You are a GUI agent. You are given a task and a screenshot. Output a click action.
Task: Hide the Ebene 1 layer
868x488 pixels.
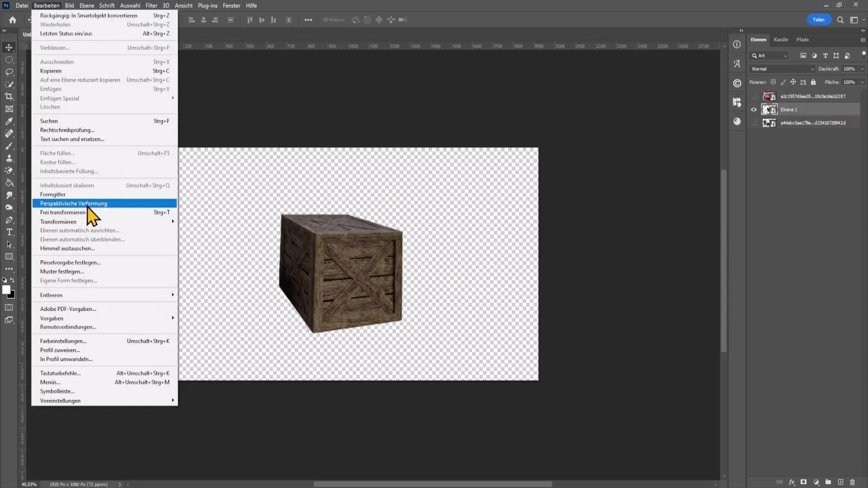pos(754,109)
